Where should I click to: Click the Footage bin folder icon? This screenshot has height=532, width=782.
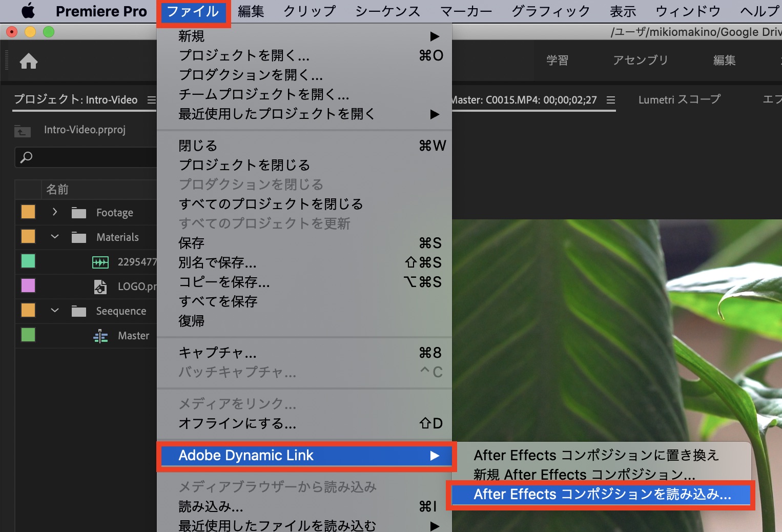coord(79,213)
